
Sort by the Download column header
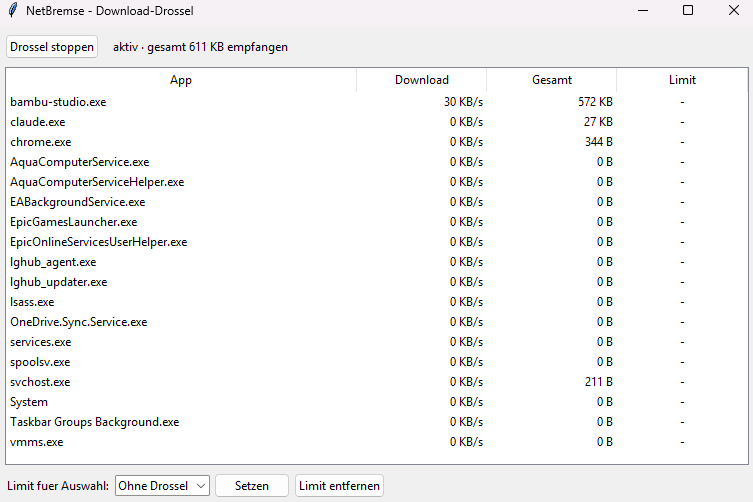422,80
